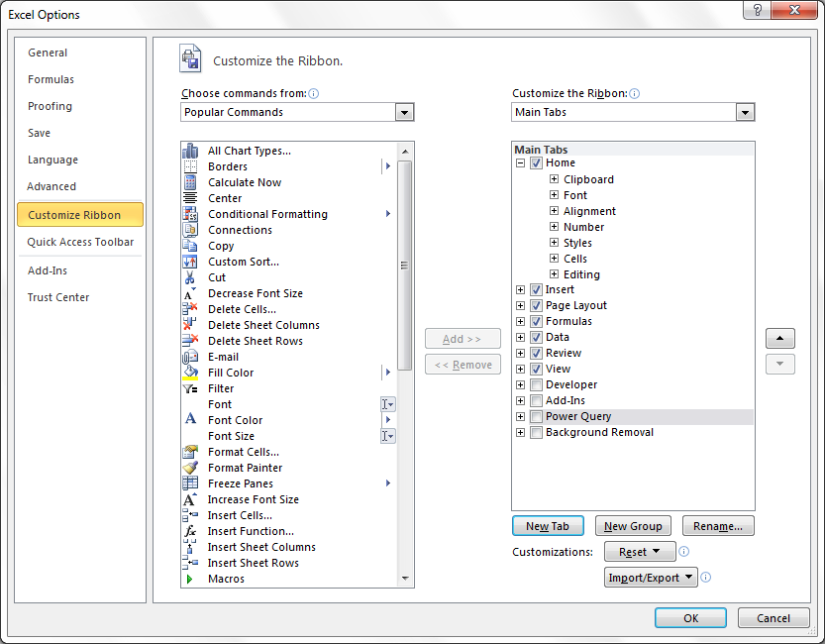Open the Customize the Ribbon dropdown

[745, 112]
